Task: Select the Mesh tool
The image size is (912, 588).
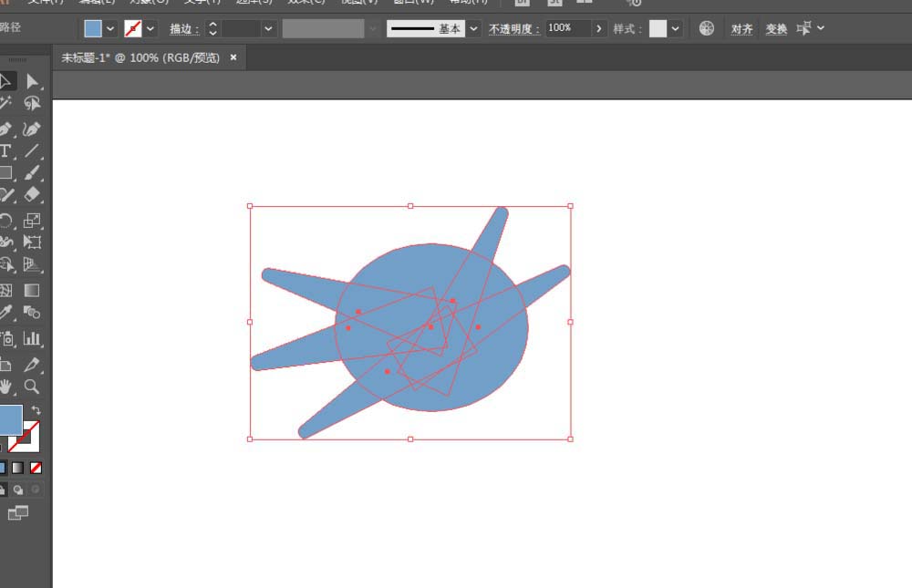Action: coord(5,290)
